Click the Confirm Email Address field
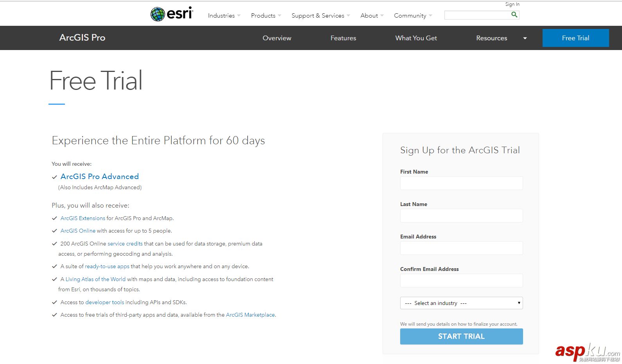 click(x=462, y=280)
